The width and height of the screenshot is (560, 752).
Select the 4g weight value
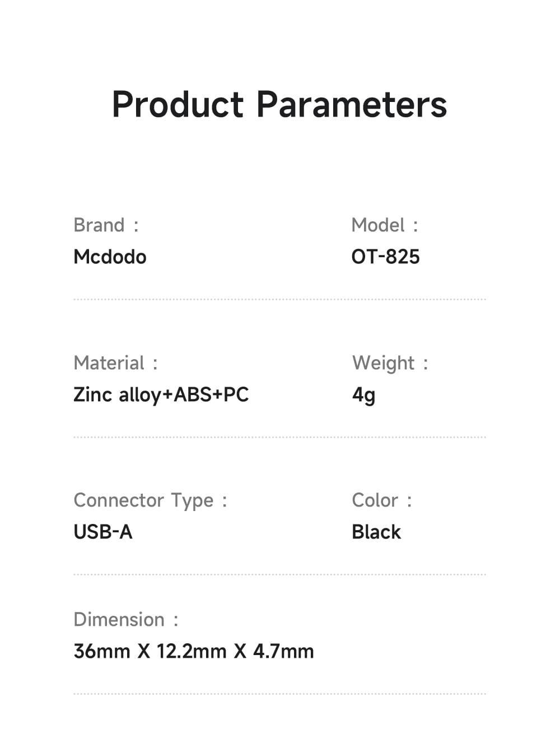(x=363, y=395)
